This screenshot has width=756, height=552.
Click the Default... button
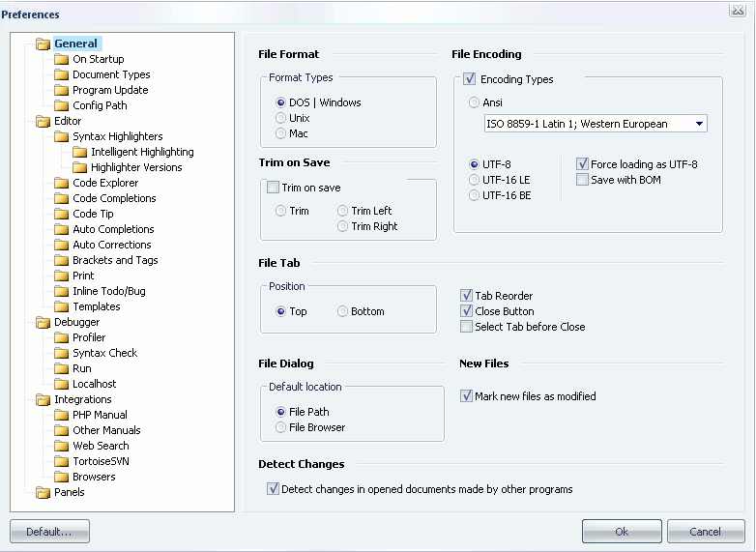pos(49,532)
